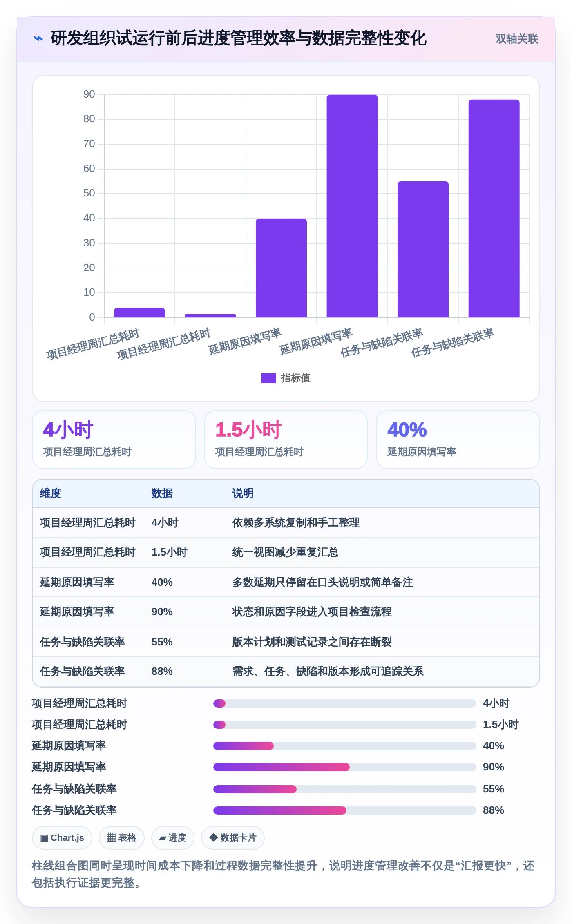Screen dimensions: 572x924
Task: Click table cell 状态和原因字段进入项目检查流程
Action: [x=312, y=612]
